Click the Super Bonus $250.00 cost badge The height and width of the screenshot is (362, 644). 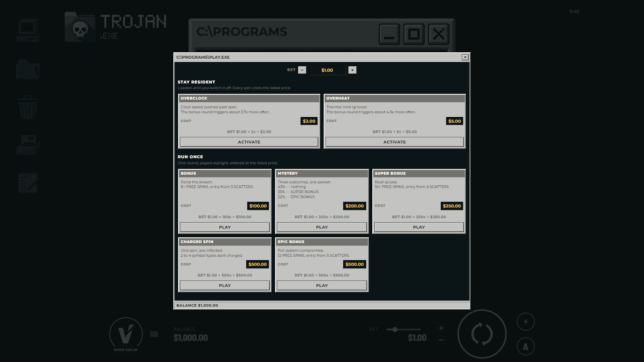point(452,206)
